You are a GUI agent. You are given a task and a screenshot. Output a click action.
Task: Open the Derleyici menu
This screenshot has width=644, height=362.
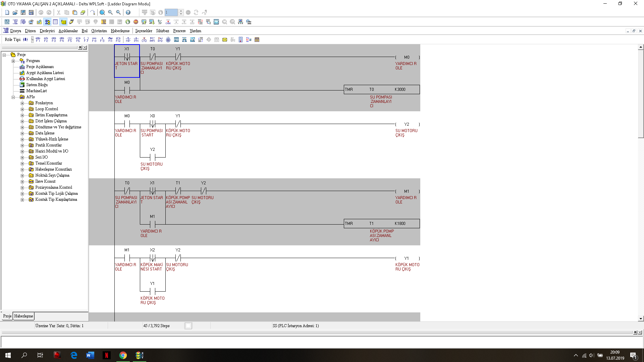click(x=47, y=31)
